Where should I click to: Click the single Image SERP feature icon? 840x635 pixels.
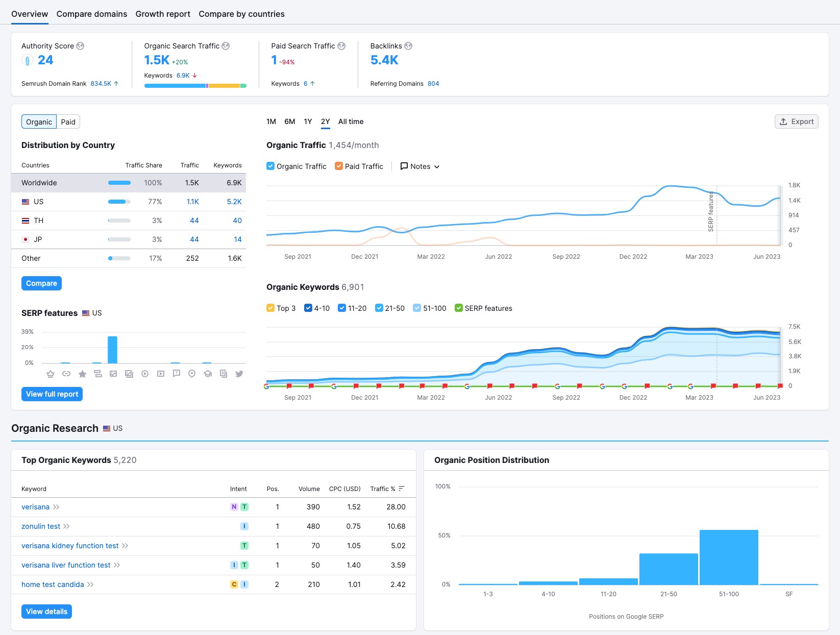tap(113, 374)
